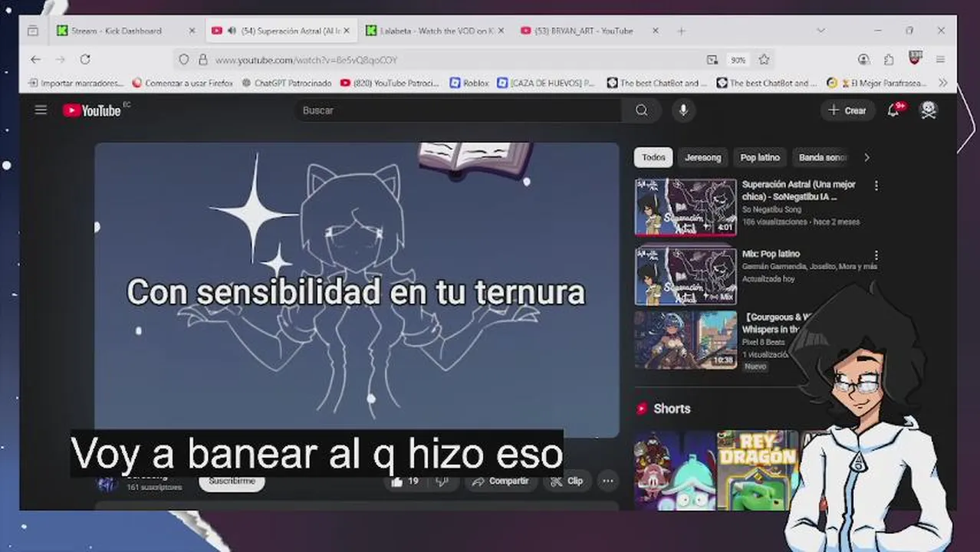Open YouTube notifications bell
The image size is (980, 552).
tap(893, 110)
